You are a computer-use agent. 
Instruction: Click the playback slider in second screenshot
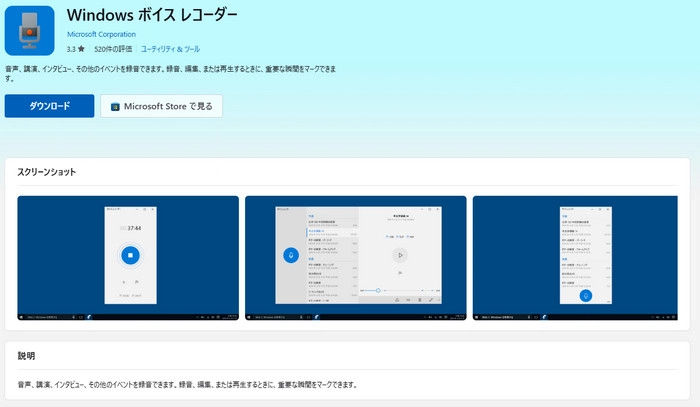tap(400, 291)
